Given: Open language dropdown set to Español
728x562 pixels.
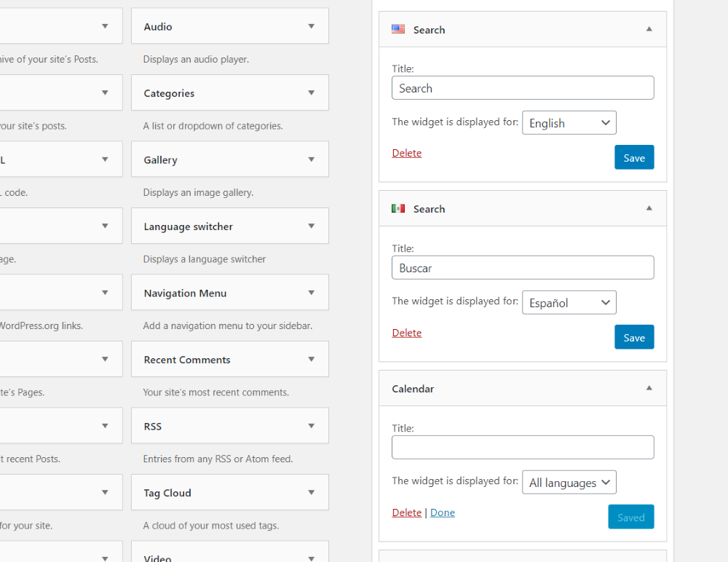Looking at the screenshot, I should pyautogui.click(x=569, y=303).
